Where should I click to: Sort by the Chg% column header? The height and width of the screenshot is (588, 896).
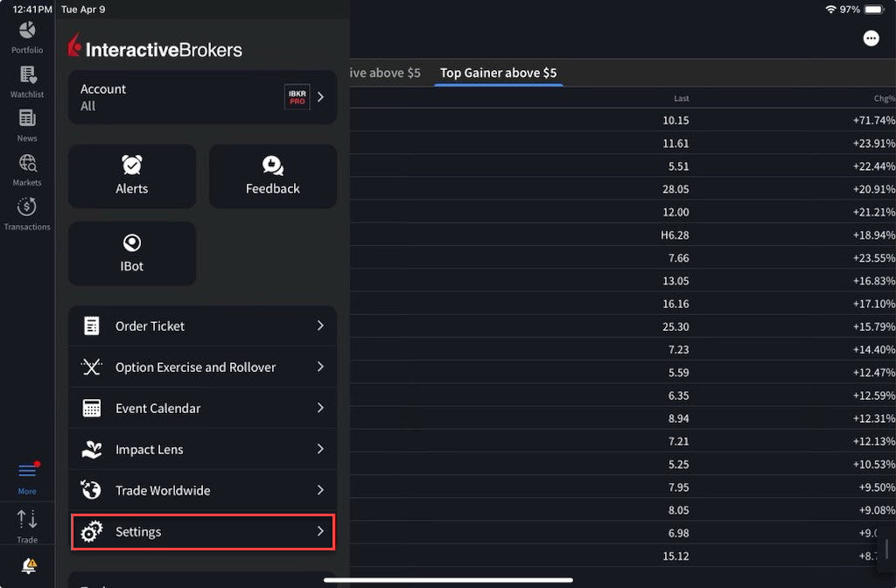(x=885, y=98)
